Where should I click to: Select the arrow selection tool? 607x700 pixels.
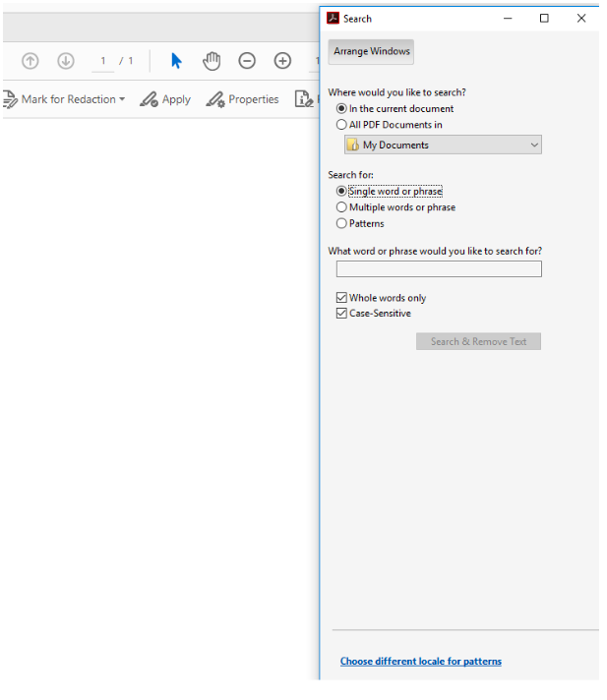pyautogui.click(x=176, y=61)
